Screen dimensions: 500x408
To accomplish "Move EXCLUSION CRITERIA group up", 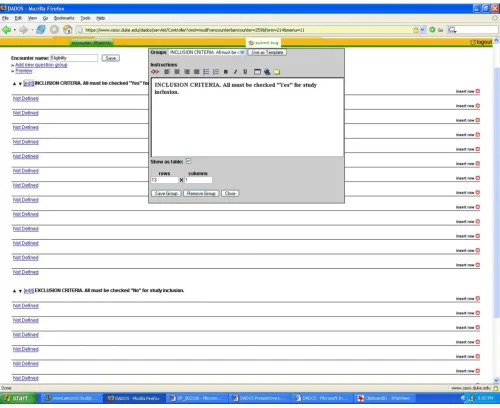I will click(x=14, y=291).
